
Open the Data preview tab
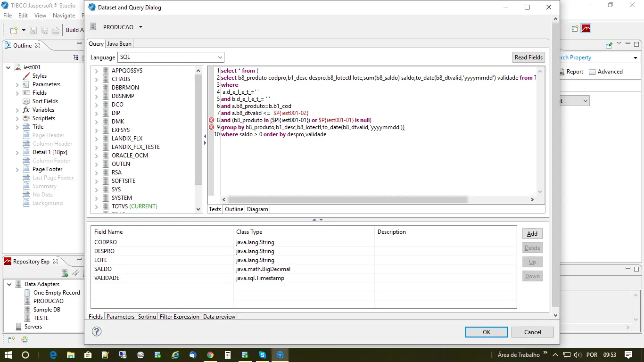(219, 317)
